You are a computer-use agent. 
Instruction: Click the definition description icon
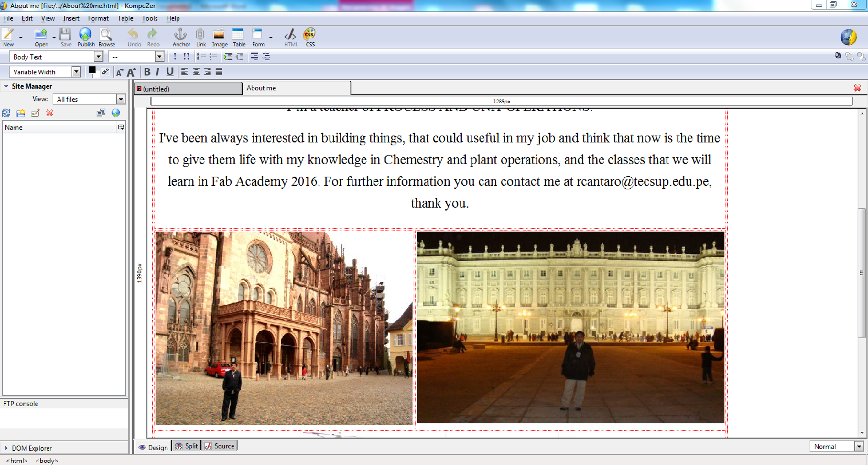click(x=266, y=57)
